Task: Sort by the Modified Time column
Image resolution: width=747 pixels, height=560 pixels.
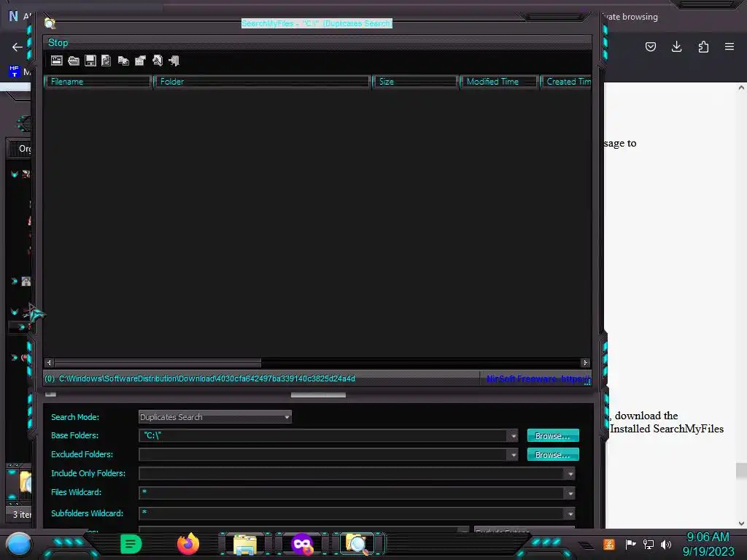Action: 499,82
